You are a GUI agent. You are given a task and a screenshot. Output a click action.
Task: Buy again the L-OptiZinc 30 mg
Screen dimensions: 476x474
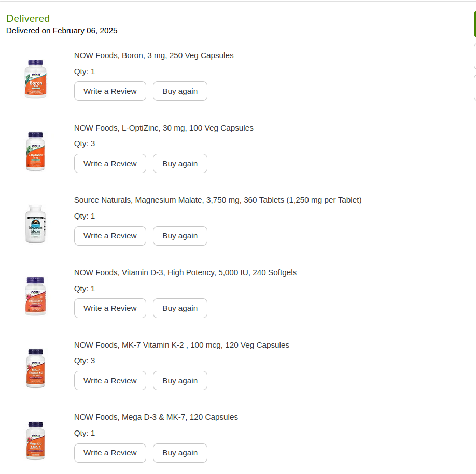tap(180, 164)
